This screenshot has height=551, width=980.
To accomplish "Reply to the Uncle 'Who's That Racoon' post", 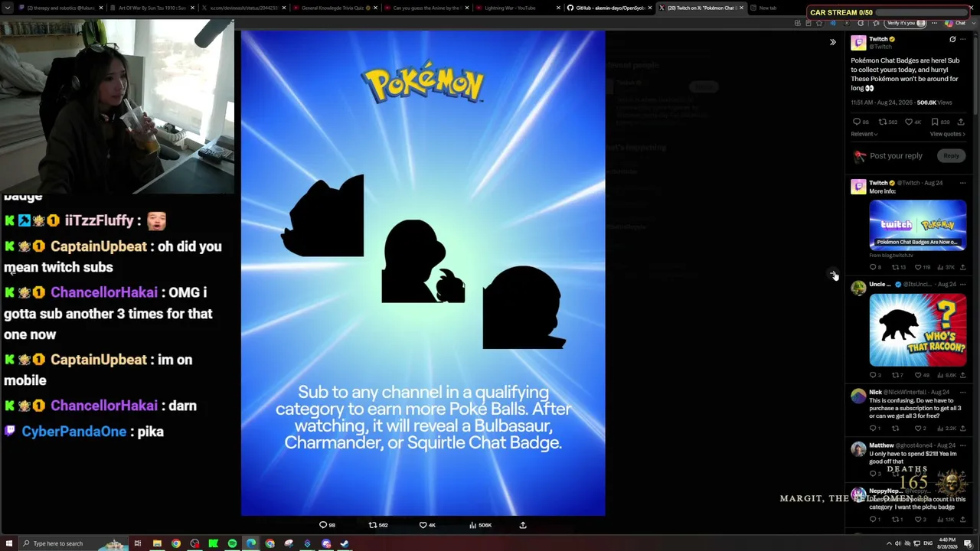I will point(872,375).
